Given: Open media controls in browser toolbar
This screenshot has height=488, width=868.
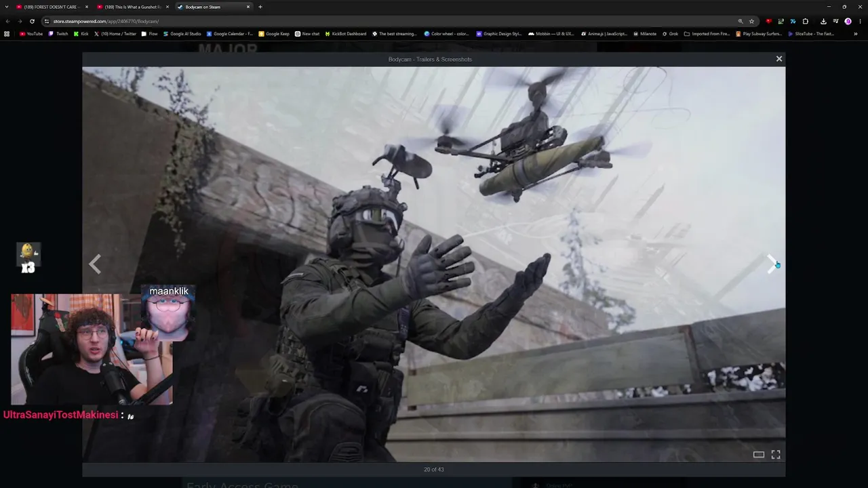Looking at the screenshot, I should tap(835, 21).
